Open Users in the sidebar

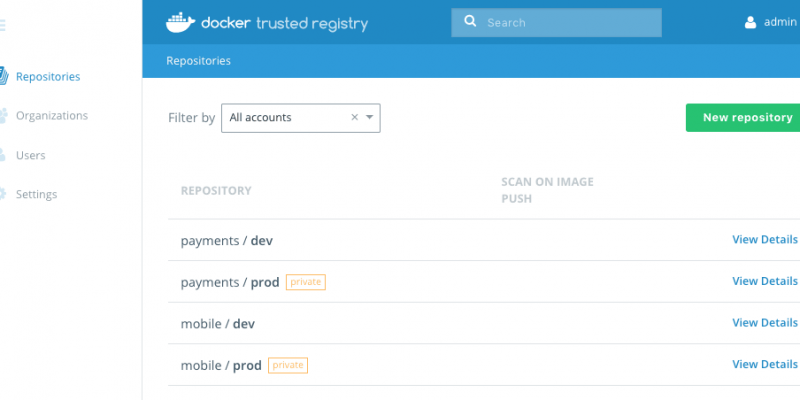tap(31, 155)
